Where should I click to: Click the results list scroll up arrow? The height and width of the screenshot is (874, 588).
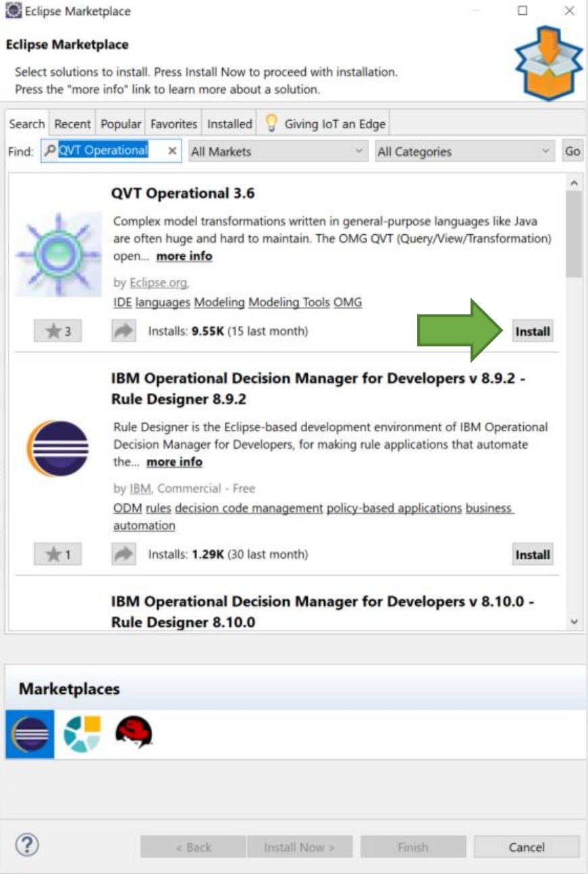574,183
